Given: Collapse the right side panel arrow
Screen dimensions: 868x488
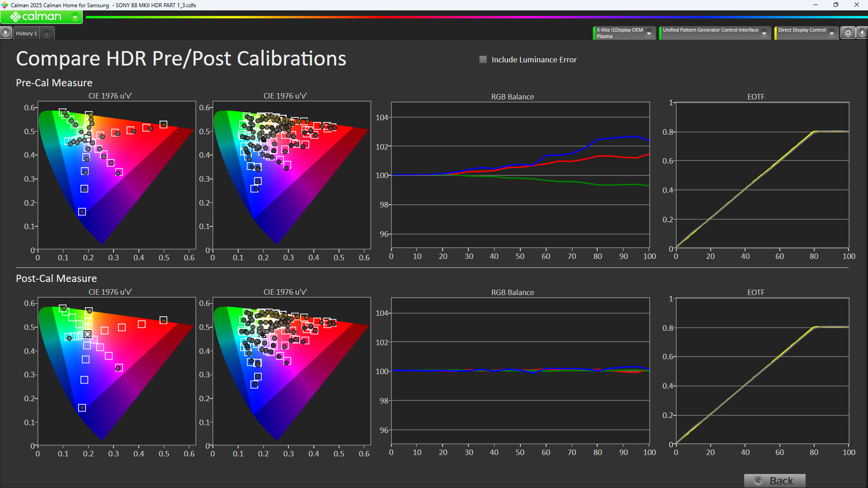Looking at the screenshot, I should click(x=862, y=33).
